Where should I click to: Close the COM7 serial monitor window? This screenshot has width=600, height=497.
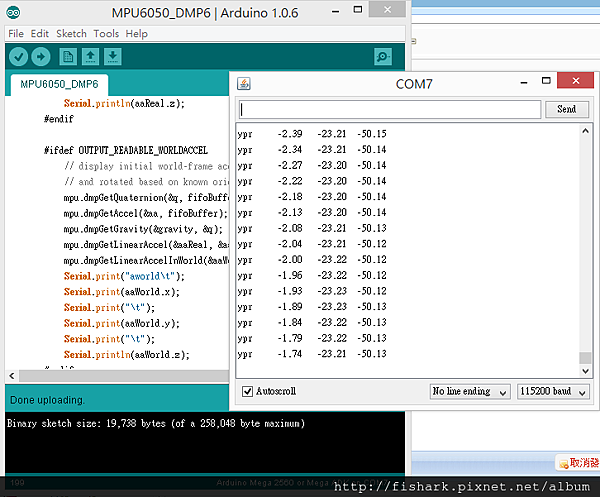[x=574, y=83]
